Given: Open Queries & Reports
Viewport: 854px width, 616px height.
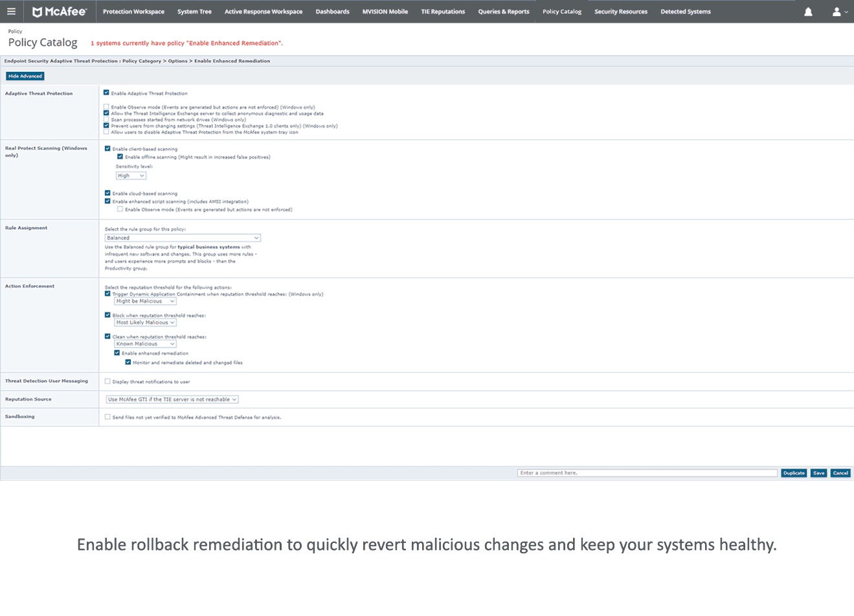Looking at the screenshot, I should pyautogui.click(x=504, y=12).
